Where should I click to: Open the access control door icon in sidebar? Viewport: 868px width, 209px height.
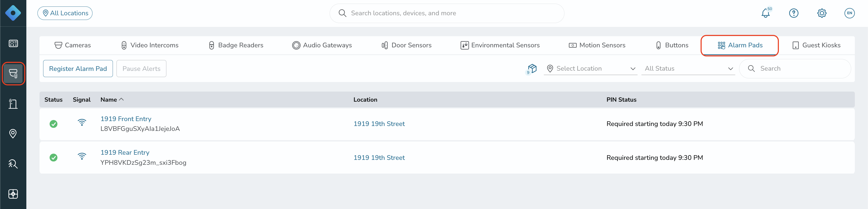click(13, 104)
